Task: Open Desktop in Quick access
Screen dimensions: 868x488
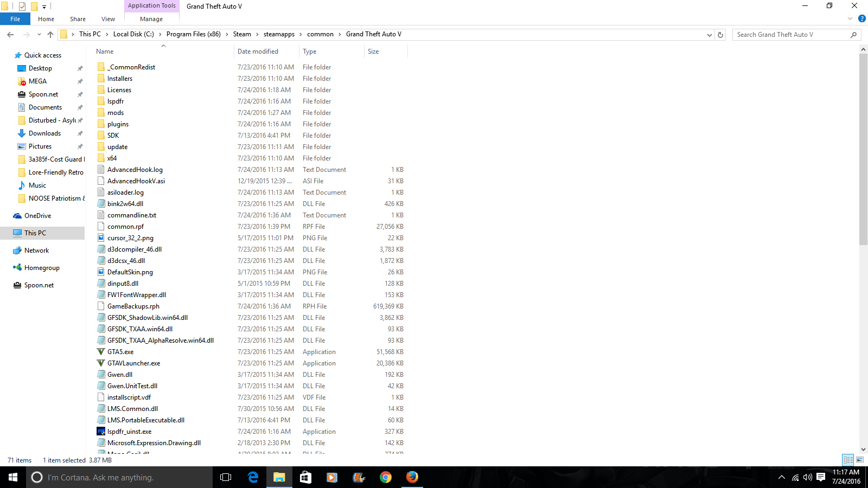Action: [40, 68]
